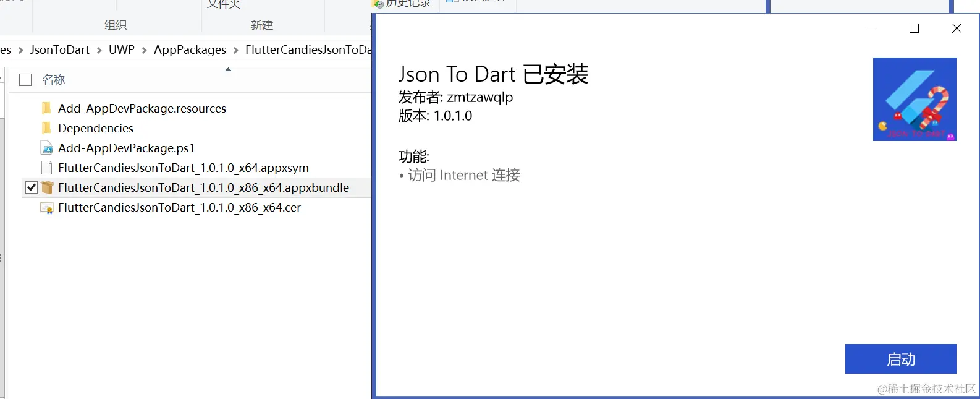This screenshot has height=399, width=980.
Task: Click the Add-AppDevPackage.resources folder icon
Action: pos(46,108)
